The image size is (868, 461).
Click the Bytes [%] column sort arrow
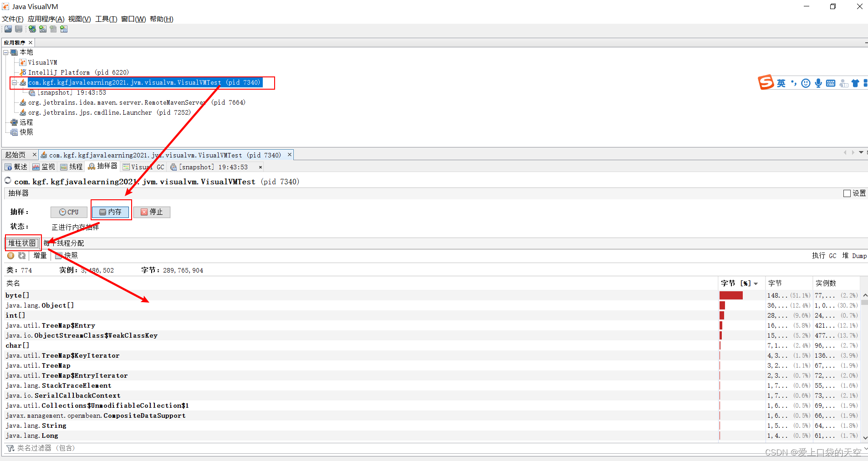coord(756,284)
